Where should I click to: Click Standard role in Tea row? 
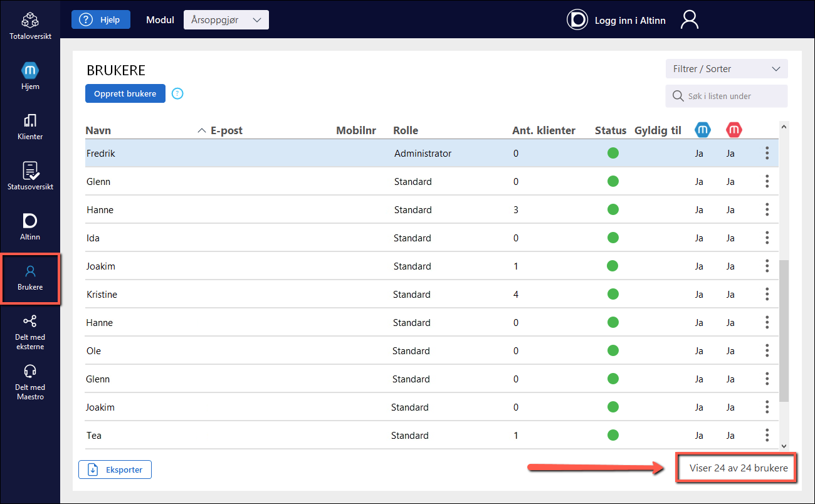410,436
